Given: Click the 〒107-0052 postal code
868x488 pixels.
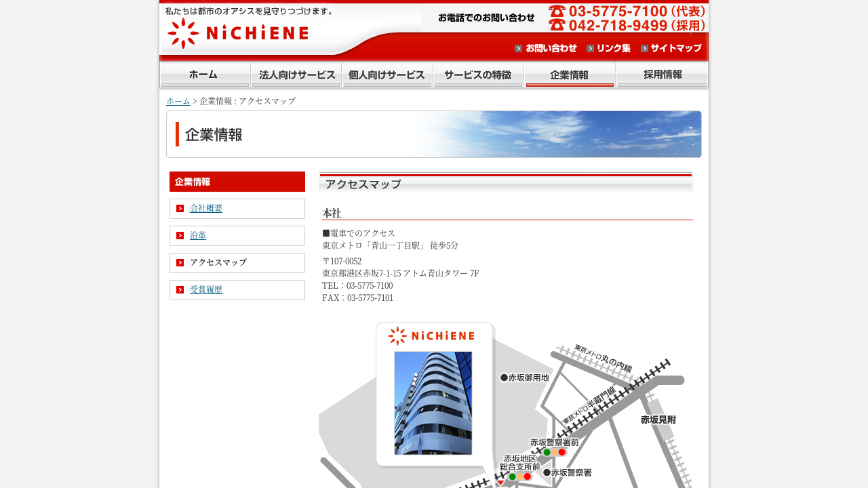Looking at the screenshot, I should [x=342, y=262].
